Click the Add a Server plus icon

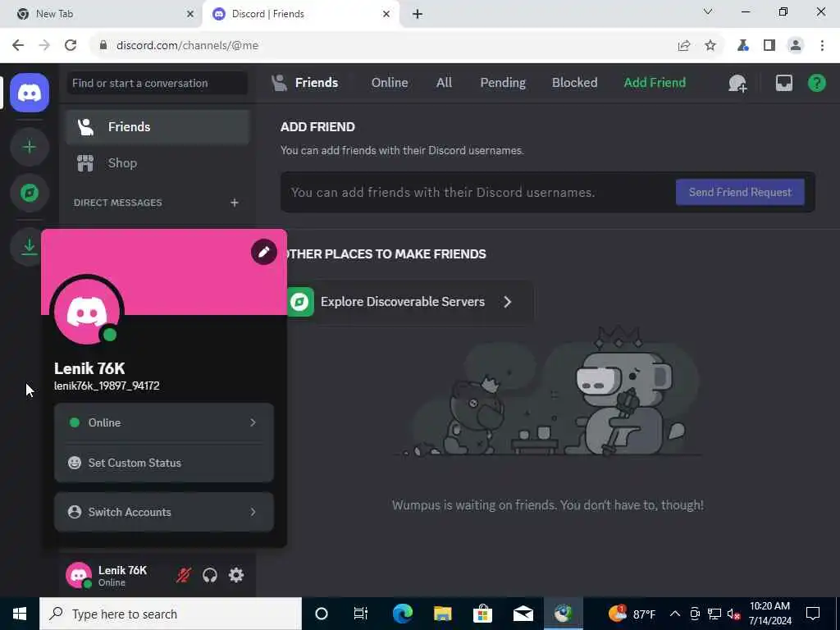pyautogui.click(x=30, y=147)
